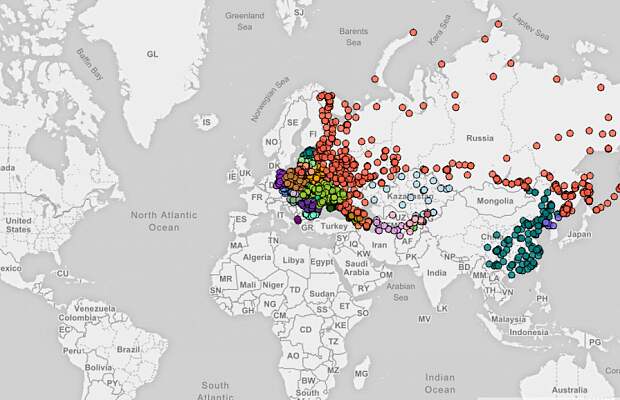This screenshot has height=400, width=620.
Task: Click the Saudi Arabia label
Action: click(x=356, y=268)
